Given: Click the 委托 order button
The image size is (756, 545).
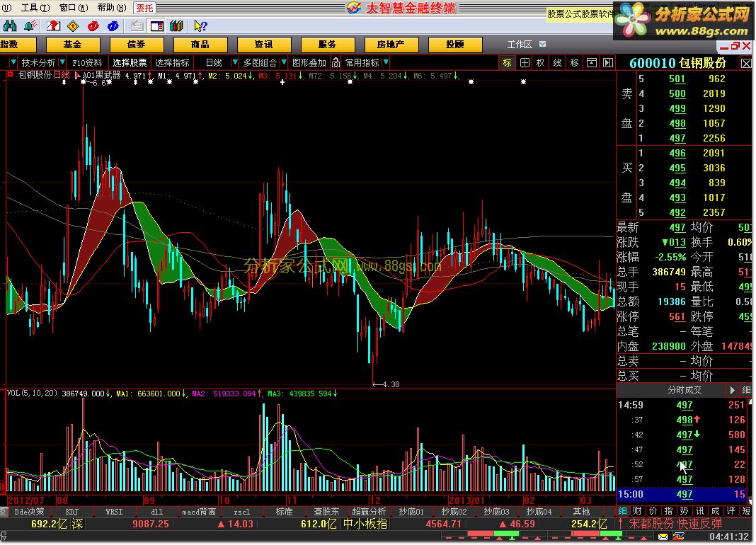Looking at the screenshot, I should click(144, 8).
